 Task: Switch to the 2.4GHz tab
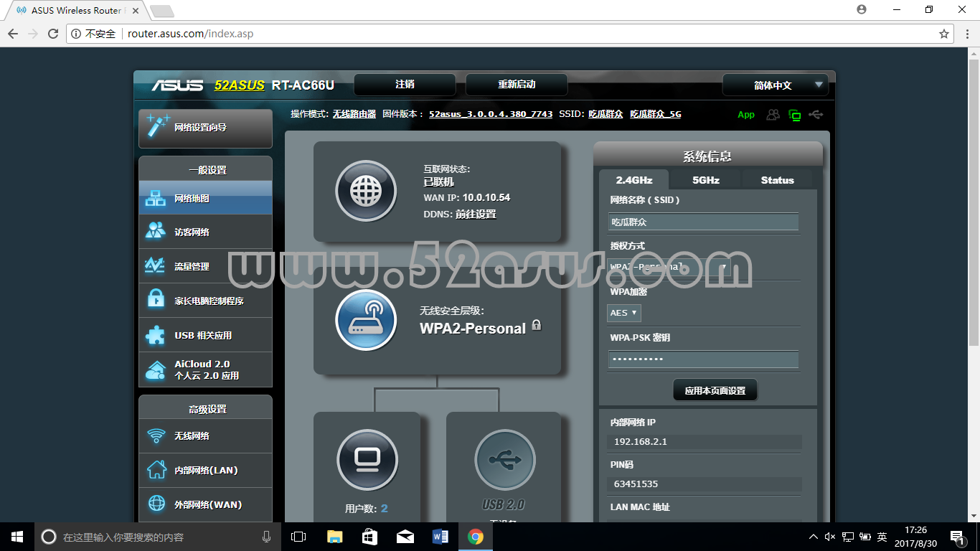pos(634,180)
